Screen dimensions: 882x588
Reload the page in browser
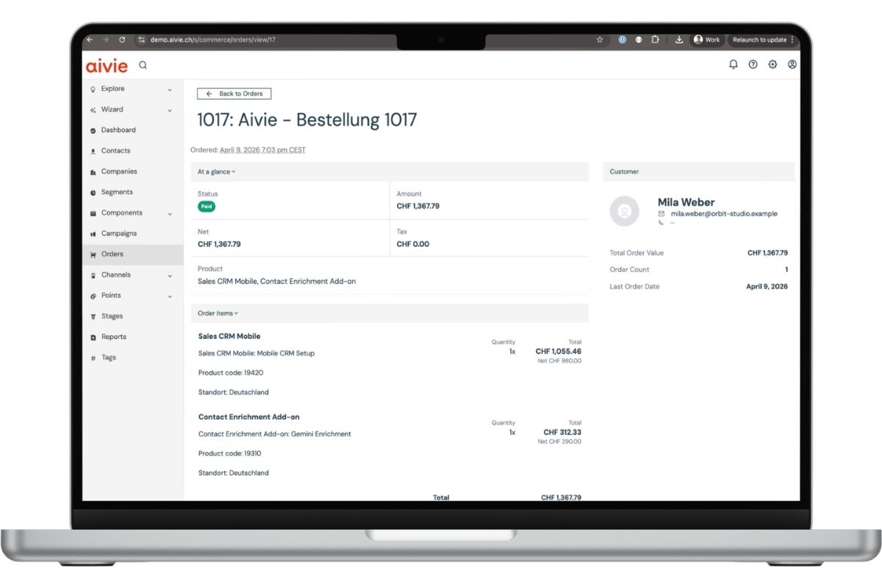click(122, 40)
